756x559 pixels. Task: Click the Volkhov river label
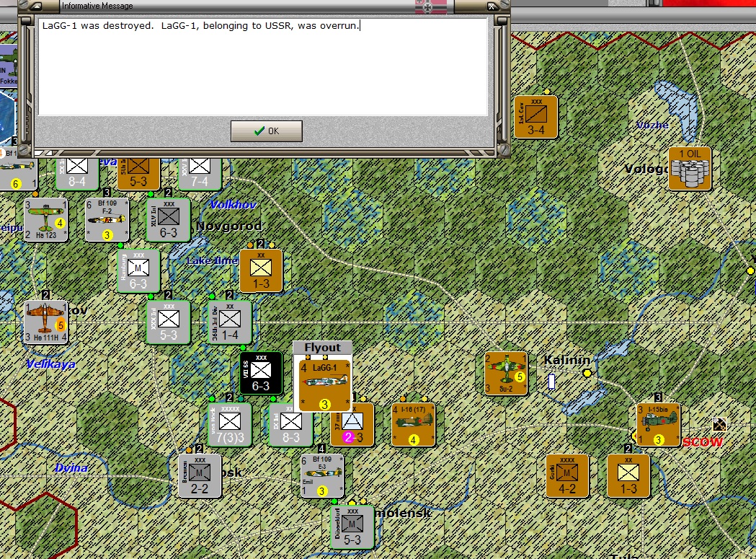tap(233, 205)
